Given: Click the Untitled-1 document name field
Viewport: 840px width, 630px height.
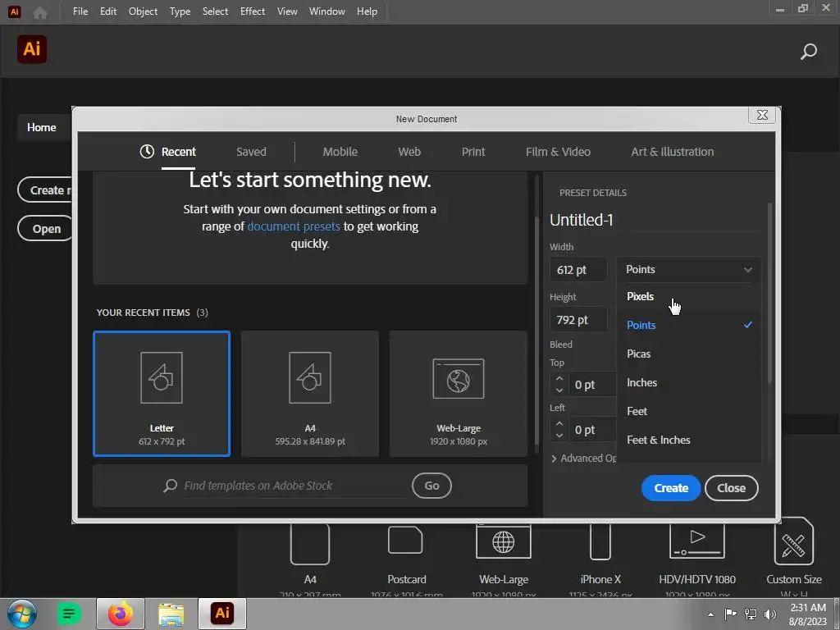Looking at the screenshot, I should (x=655, y=220).
